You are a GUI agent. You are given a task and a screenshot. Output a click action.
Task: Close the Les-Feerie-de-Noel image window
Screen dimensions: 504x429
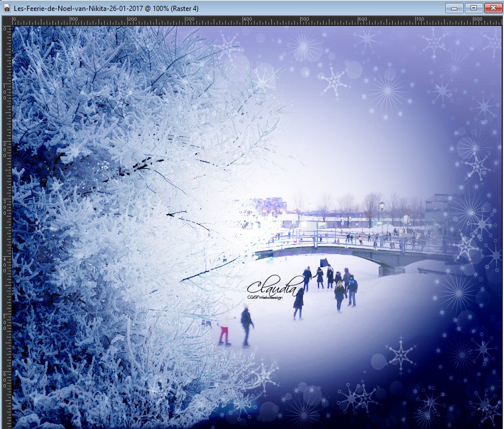(494, 8)
